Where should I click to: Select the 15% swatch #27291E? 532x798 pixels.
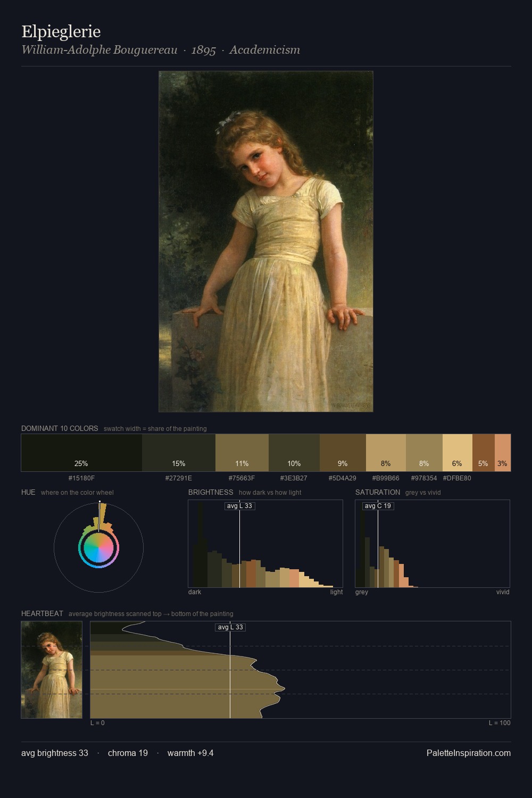pyautogui.click(x=179, y=453)
